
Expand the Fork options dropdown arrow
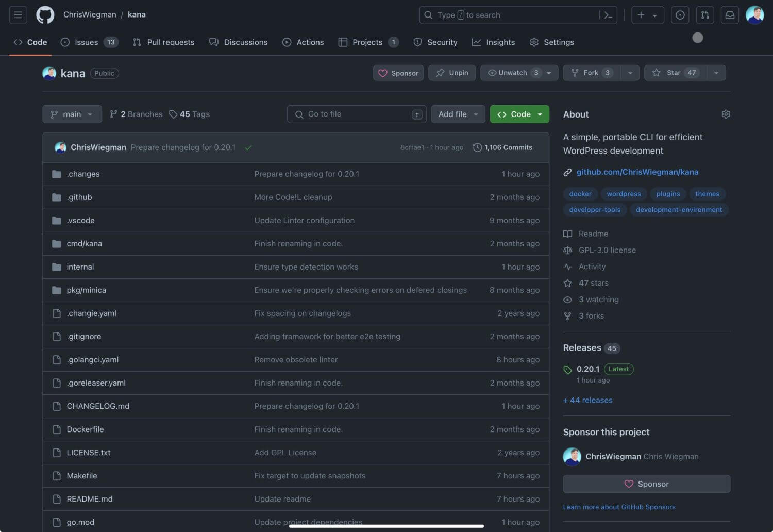[x=630, y=73]
